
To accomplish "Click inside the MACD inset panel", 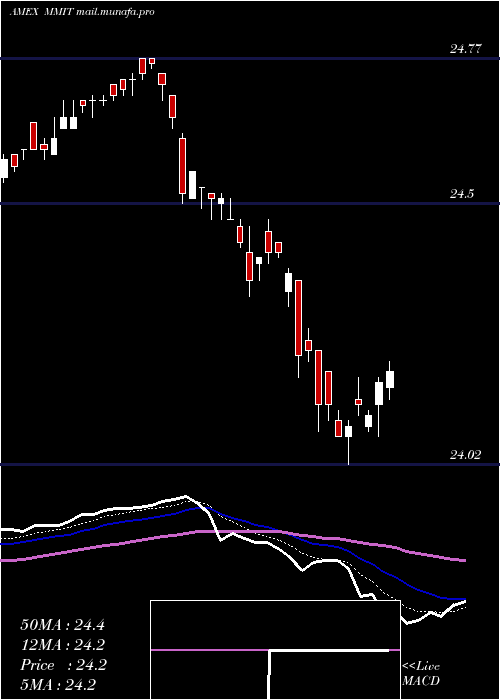I will coord(275,650).
